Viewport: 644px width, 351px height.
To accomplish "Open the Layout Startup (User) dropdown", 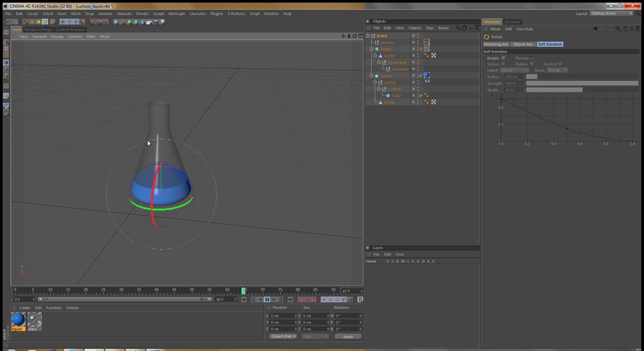I will click(612, 13).
